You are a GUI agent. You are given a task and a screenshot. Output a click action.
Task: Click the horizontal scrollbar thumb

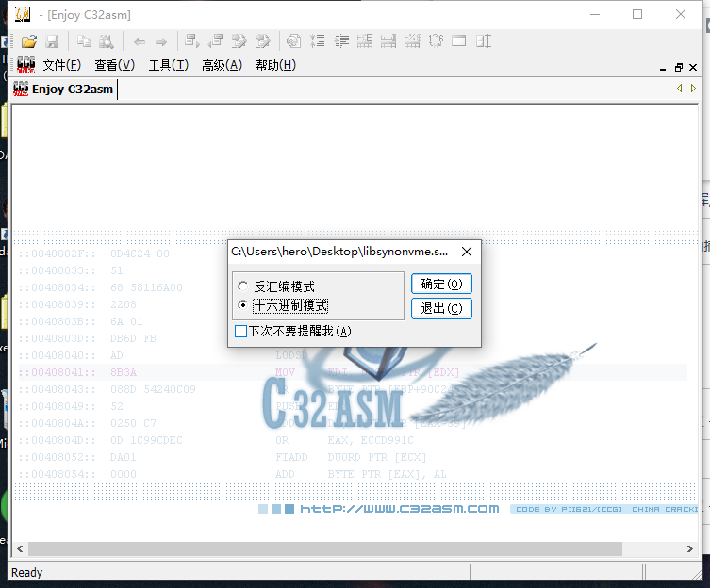coord(325,548)
